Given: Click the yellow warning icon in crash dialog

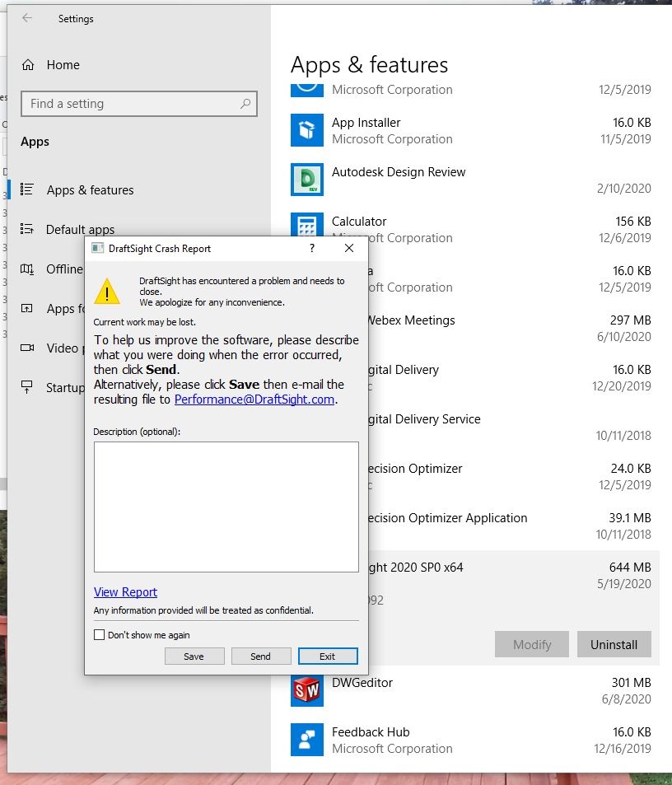Looking at the screenshot, I should click(x=106, y=292).
